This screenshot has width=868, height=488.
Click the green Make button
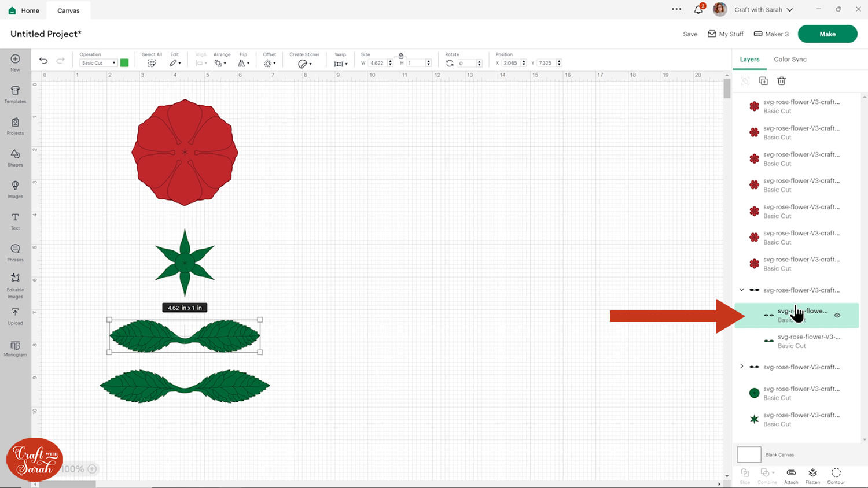tap(827, 34)
